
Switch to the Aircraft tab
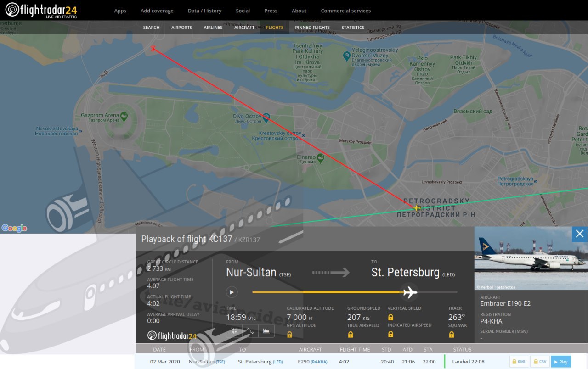point(244,28)
